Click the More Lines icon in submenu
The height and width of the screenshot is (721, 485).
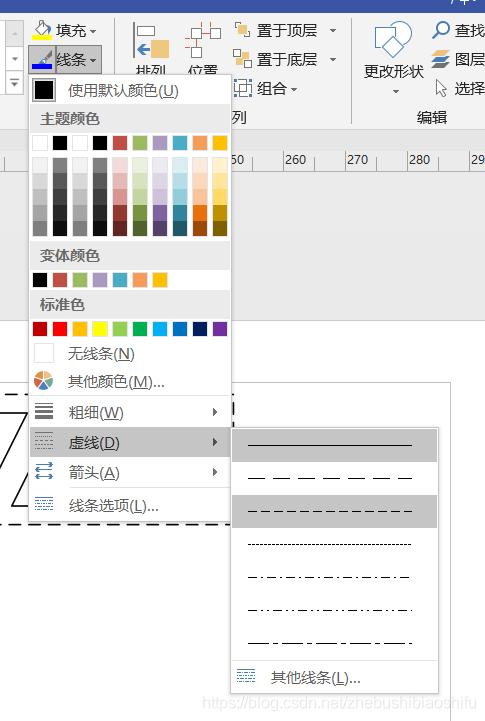(x=246, y=676)
